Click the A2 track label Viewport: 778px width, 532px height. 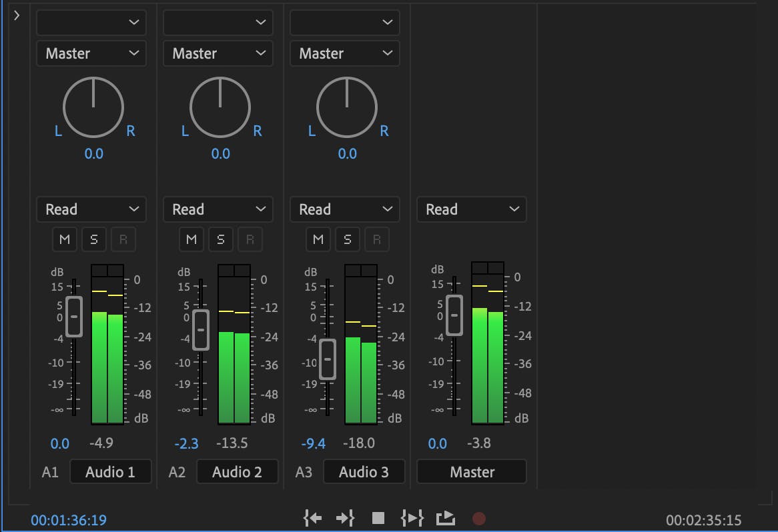[177, 472]
